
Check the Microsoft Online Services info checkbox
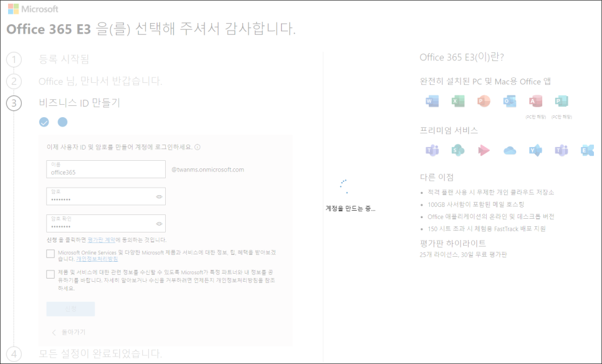[x=50, y=254]
